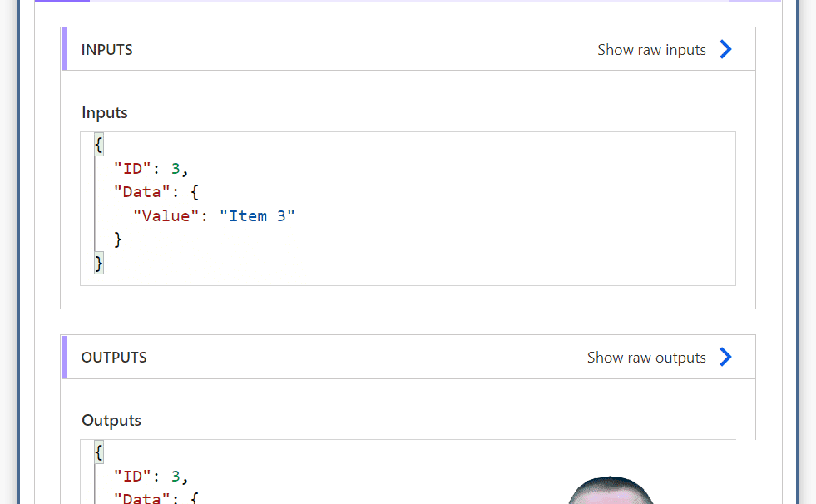Select the INPUTS section header
The height and width of the screenshot is (504, 816).
408,49
